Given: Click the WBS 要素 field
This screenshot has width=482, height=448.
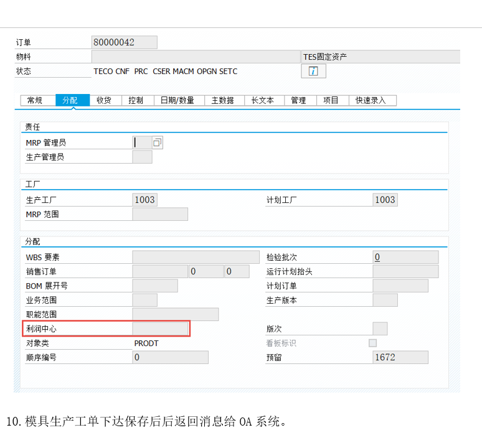Looking at the screenshot, I should (196, 257).
